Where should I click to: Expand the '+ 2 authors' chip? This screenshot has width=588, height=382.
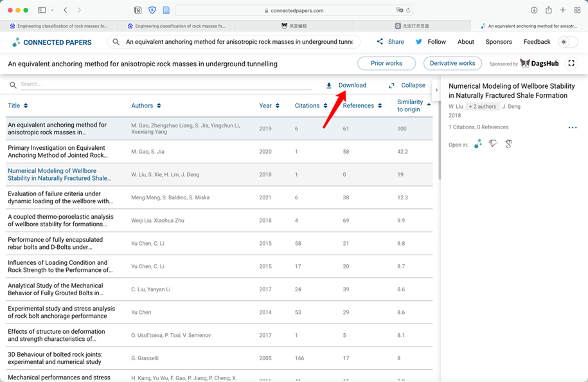[482, 106]
